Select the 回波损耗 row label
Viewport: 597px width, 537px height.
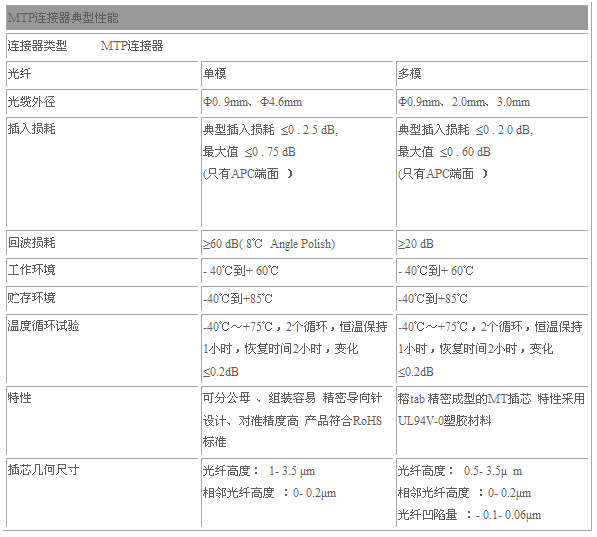pos(32,243)
